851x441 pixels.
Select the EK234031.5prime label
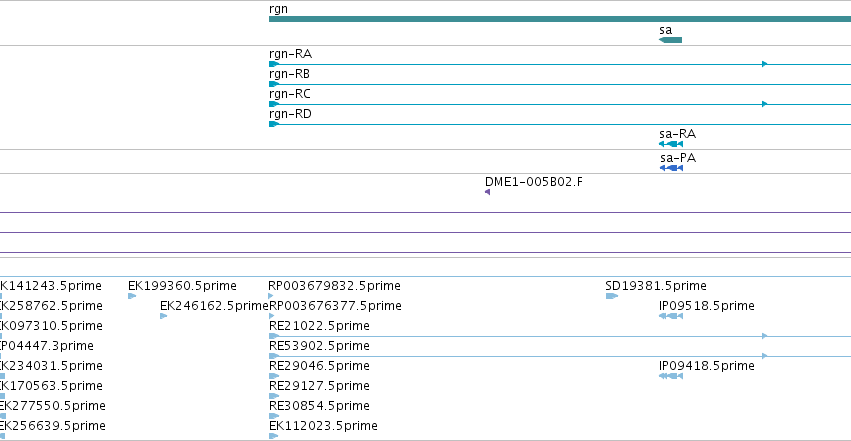[x=51, y=366]
